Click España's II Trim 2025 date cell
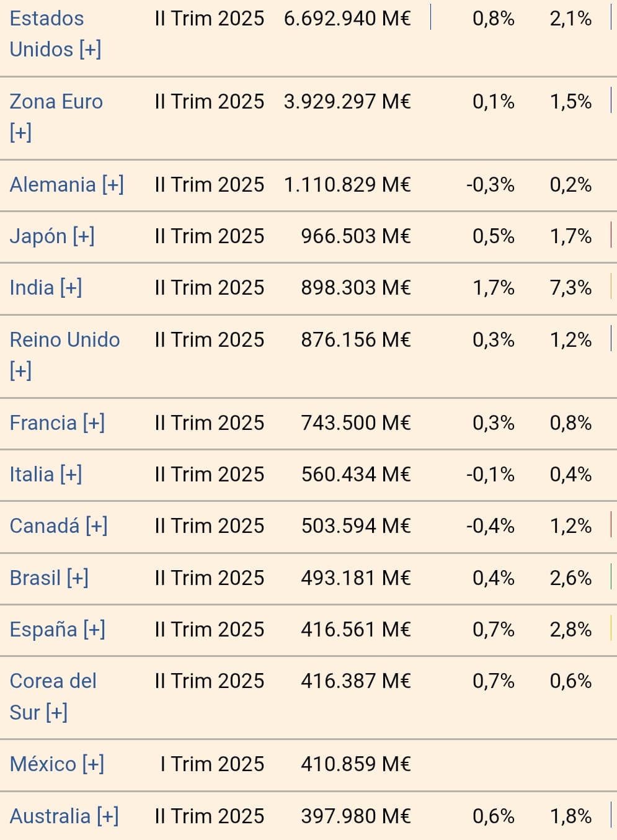Image resolution: width=617 pixels, height=840 pixels. 210,630
